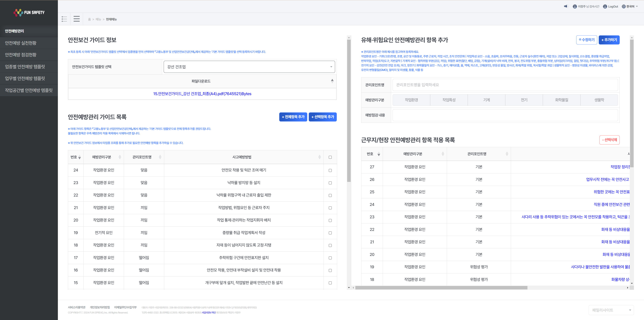The image size is (644, 320).
Task: Click the 선택삭제 button
Action: click(x=609, y=140)
